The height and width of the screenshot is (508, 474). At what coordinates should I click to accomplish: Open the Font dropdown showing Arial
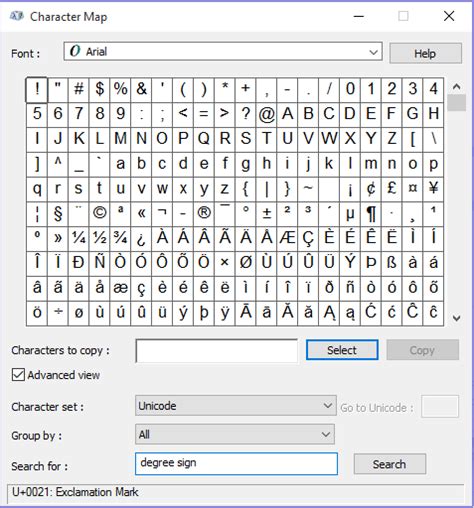point(223,52)
